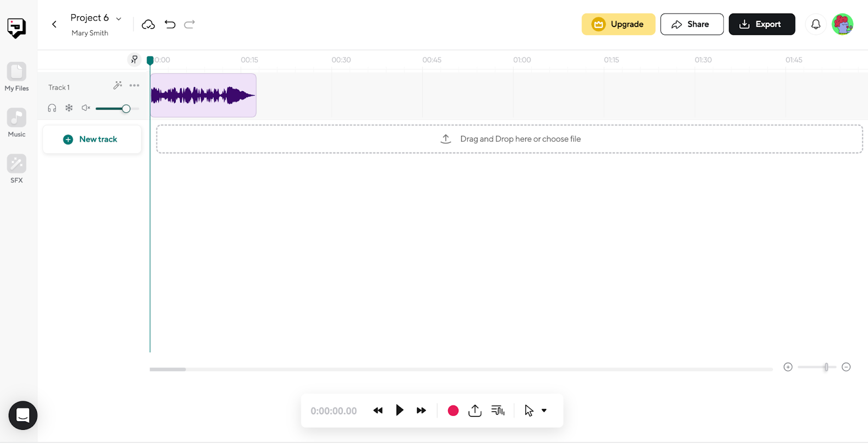Click the New track button
The width and height of the screenshot is (868, 444).
point(92,139)
